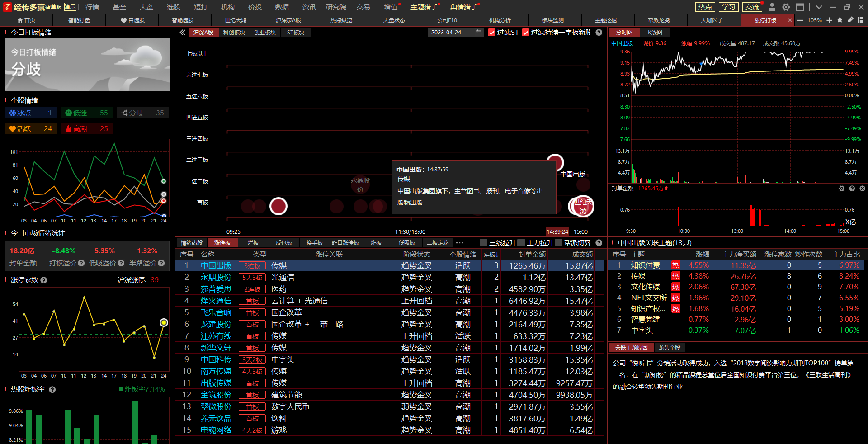Enable 三线拉升 checkbox
Screen dimensions: 868x444
click(x=483, y=243)
